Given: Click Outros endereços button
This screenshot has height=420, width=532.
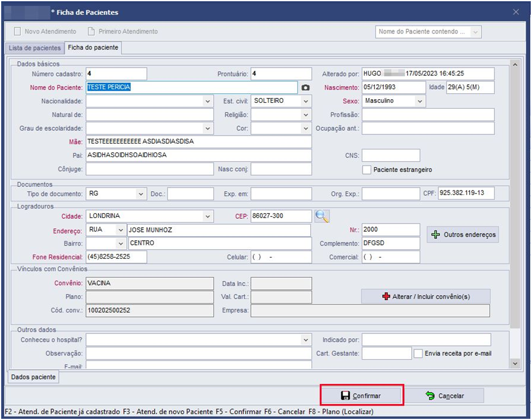Looking at the screenshot, I should coord(463,235).
